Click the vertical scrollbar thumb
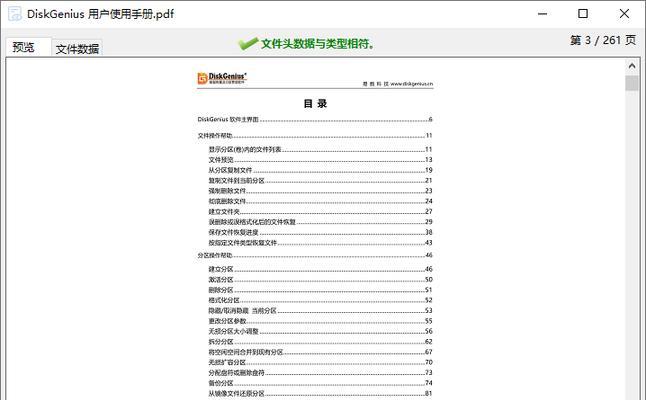This screenshot has height=400, width=646. click(x=632, y=83)
